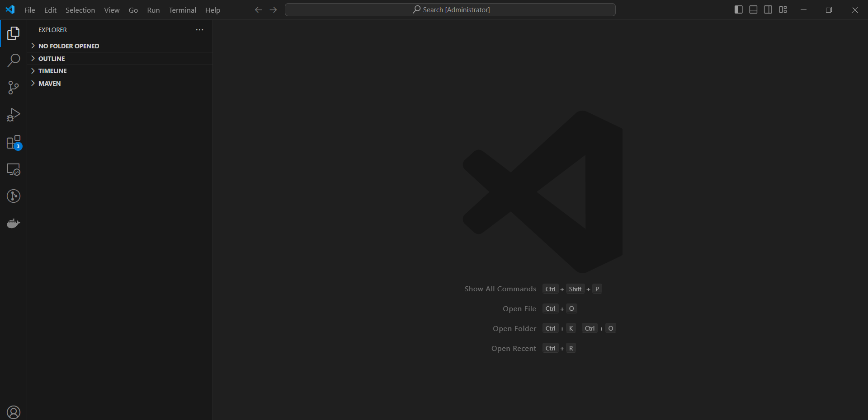Open the Explorer view in activity bar
Screen dimensions: 868x420
[14, 33]
